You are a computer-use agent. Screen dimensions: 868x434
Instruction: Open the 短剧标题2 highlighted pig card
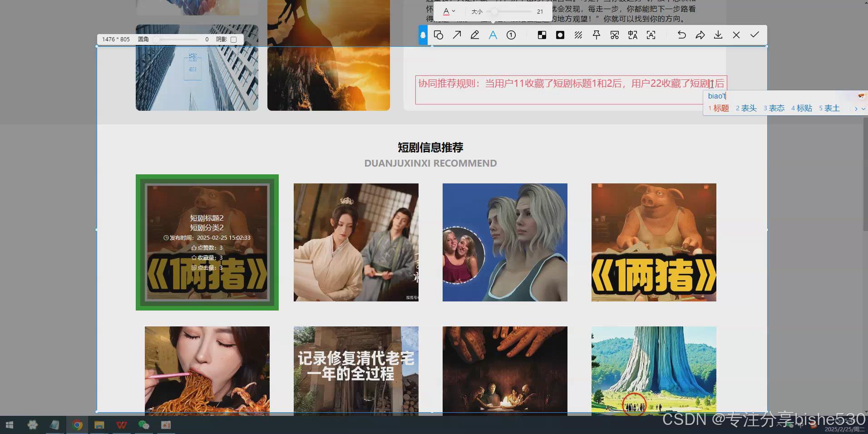click(x=207, y=242)
